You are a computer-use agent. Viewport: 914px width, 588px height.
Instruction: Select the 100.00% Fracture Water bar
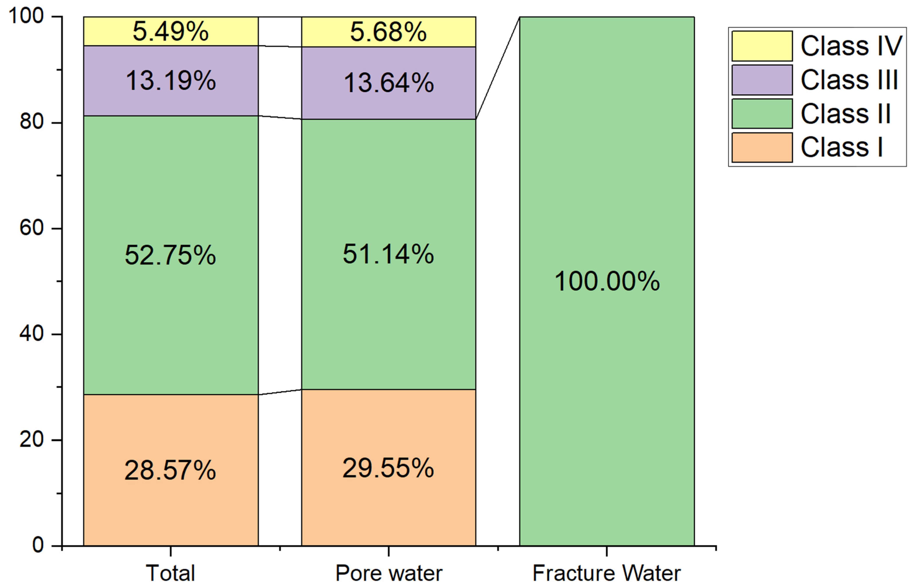(x=606, y=281)
